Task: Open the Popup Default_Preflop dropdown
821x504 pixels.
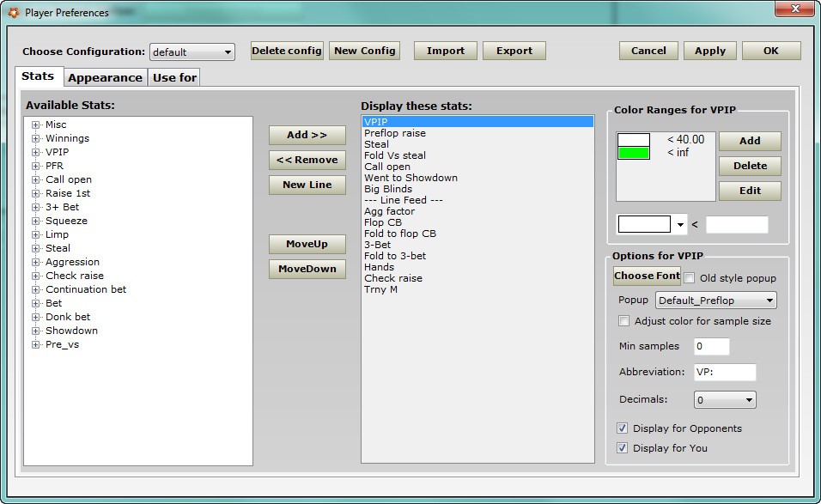Action: (x=715, y=301)
